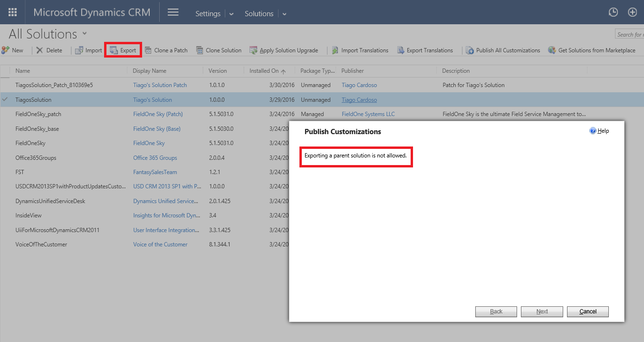This screenshot has height=342, width=644.
Task: Toggle the checkmark on TiagosSolution row
Action: (x=5, y=100)
